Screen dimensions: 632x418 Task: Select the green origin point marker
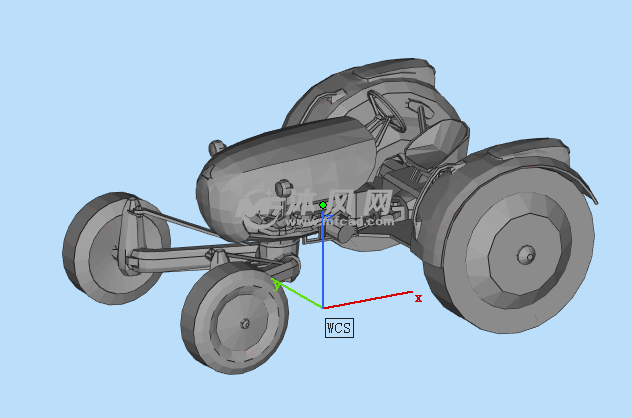click(x=323, y=205)
